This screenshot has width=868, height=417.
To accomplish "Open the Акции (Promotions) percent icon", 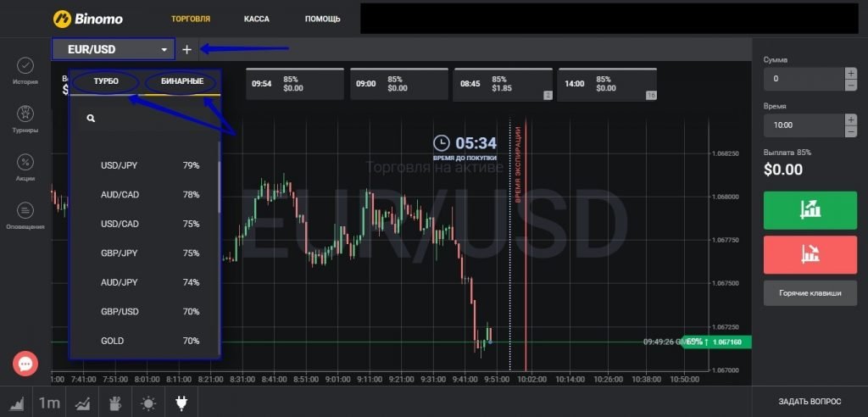I will [x=25, y=163].
